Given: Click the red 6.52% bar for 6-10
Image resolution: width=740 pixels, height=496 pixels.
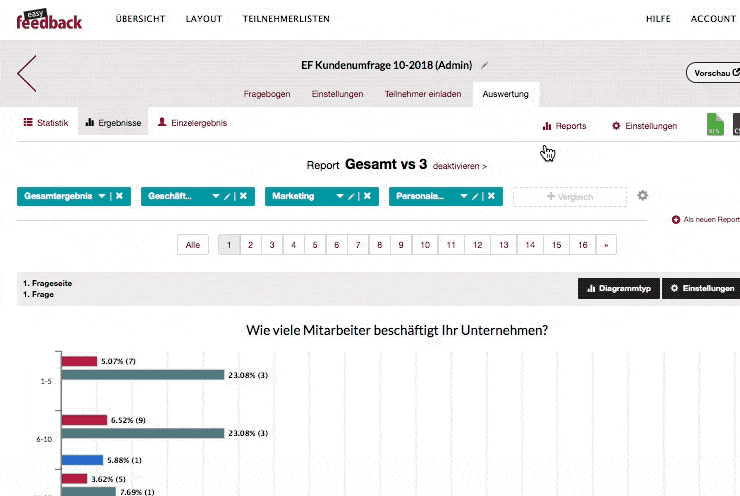Looking at the screenshot, I should coord(84,420).
